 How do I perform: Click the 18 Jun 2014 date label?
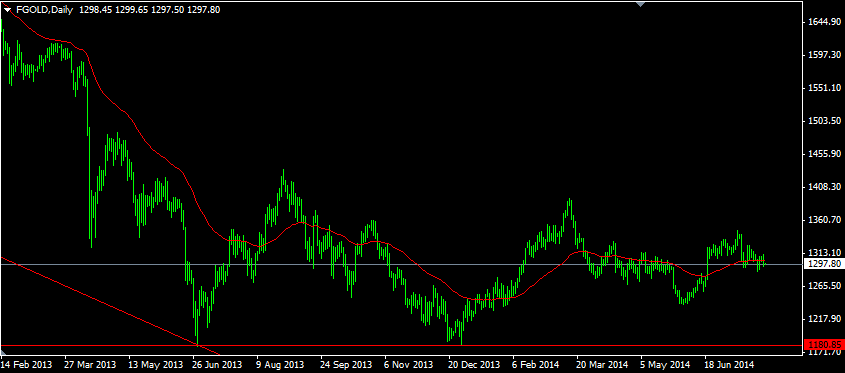coord(729,364)
